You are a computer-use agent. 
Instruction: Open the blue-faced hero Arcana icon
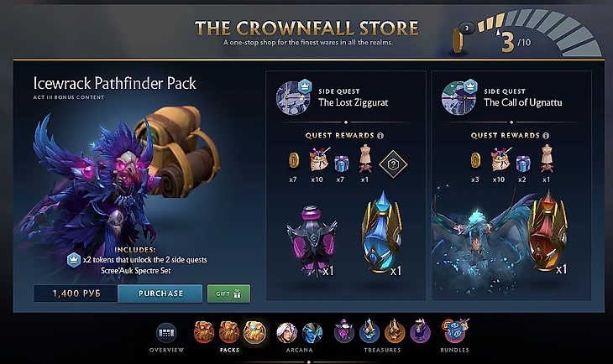[x=312, y=333]
